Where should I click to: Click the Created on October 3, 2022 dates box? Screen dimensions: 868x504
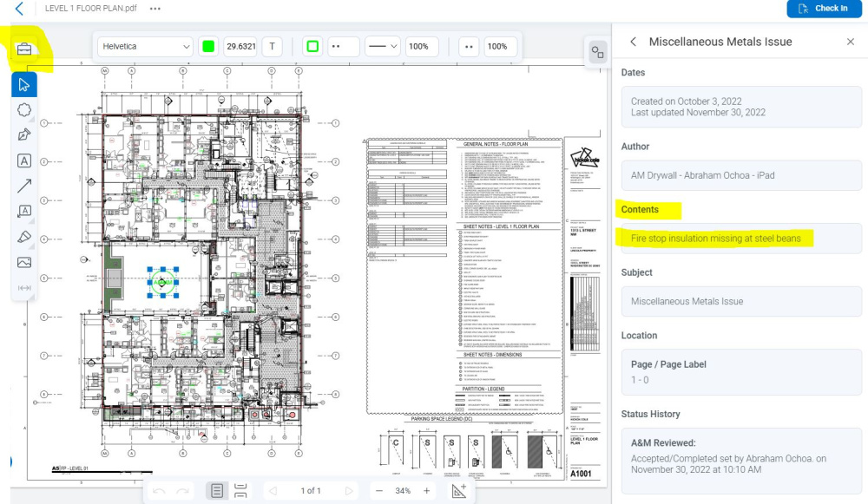[741, 107]
